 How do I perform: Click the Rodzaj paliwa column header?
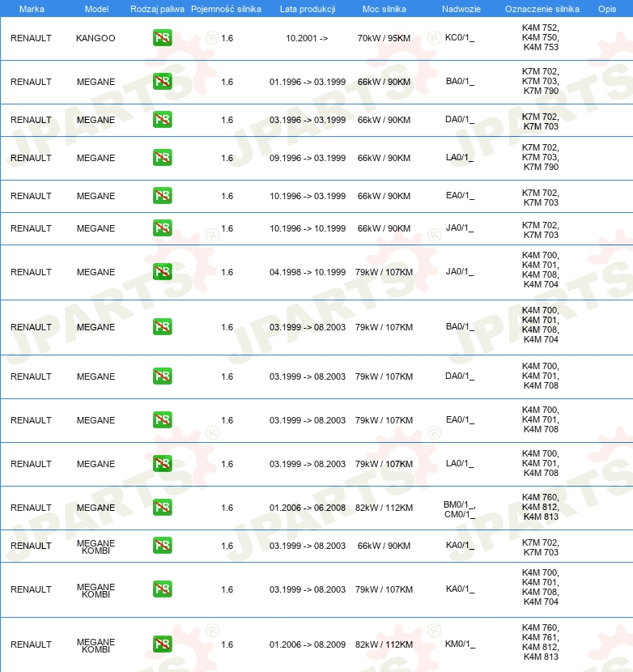click(157, 9)
